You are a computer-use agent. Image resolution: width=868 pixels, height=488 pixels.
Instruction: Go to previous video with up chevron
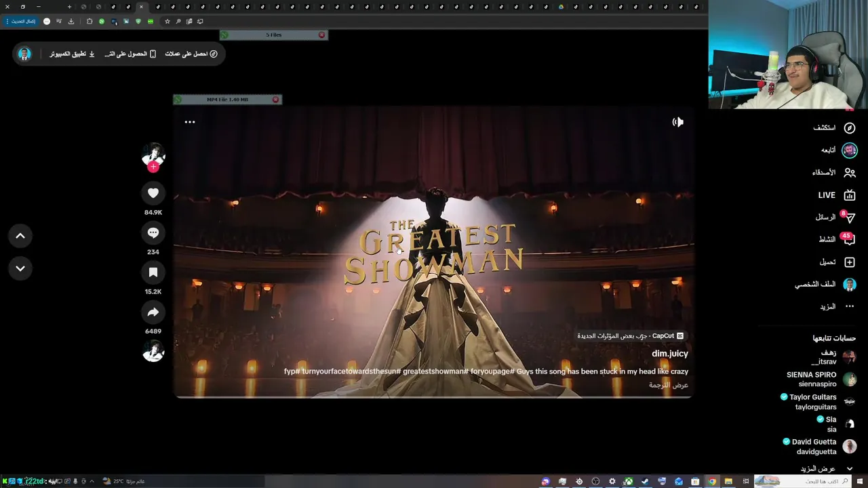point(20,236)
